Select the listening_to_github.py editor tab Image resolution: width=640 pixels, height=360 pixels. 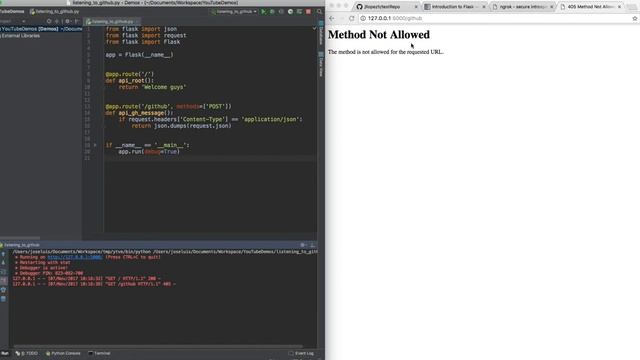[111, 21]
